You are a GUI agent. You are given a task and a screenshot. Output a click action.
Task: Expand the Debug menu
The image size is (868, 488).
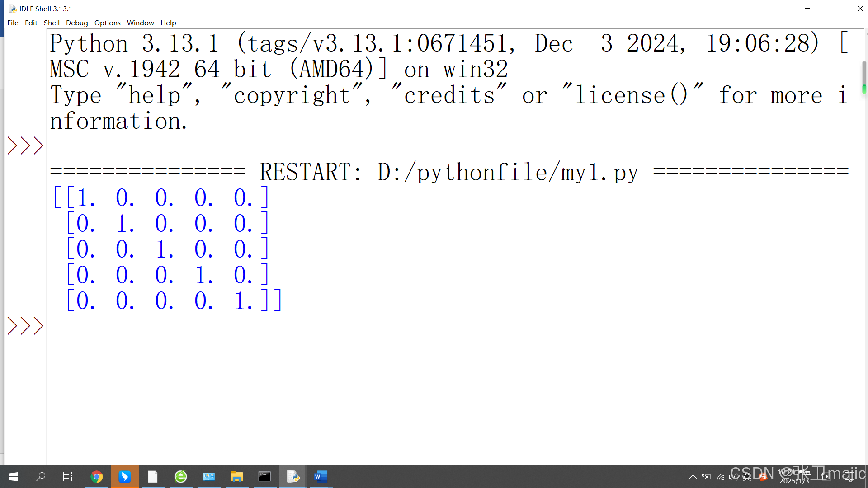[77, 23]
